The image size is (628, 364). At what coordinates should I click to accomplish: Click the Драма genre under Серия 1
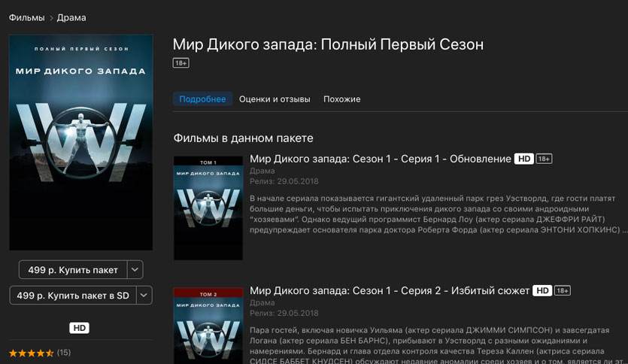click(262, 171)
